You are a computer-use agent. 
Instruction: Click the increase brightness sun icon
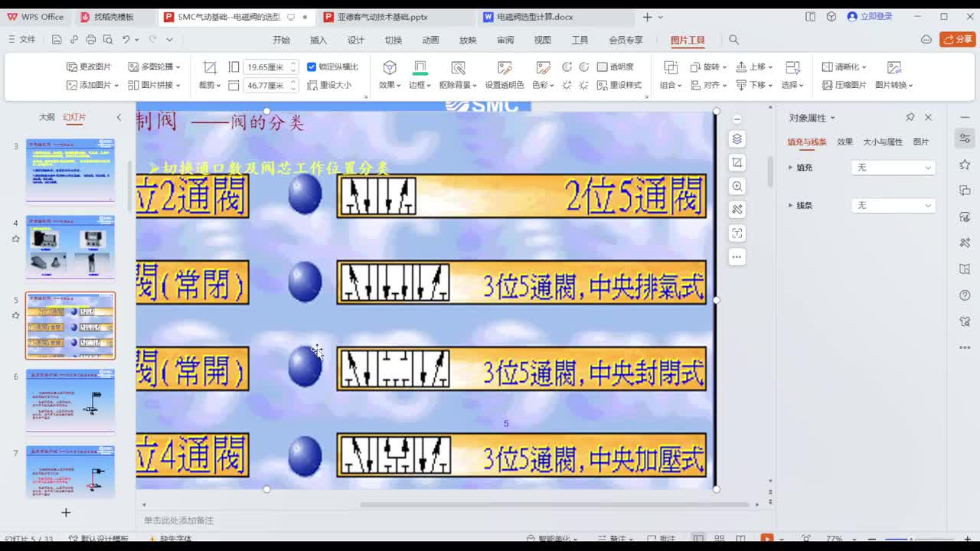[x=567, y=85]
